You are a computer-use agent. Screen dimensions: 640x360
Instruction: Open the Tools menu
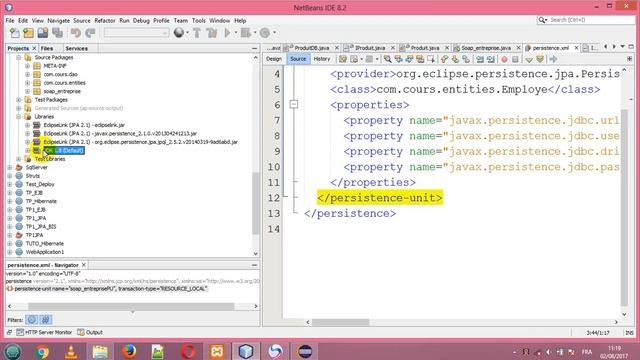199,20
